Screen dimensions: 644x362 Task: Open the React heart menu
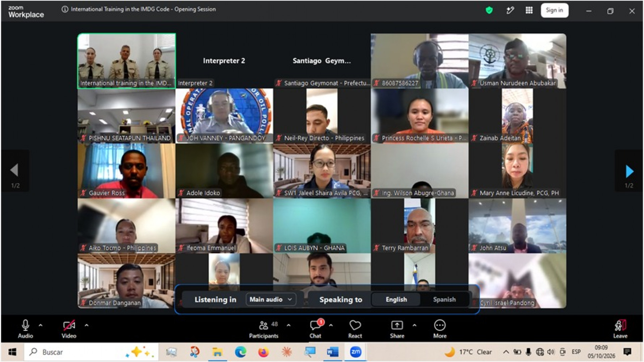click(355, 329)
